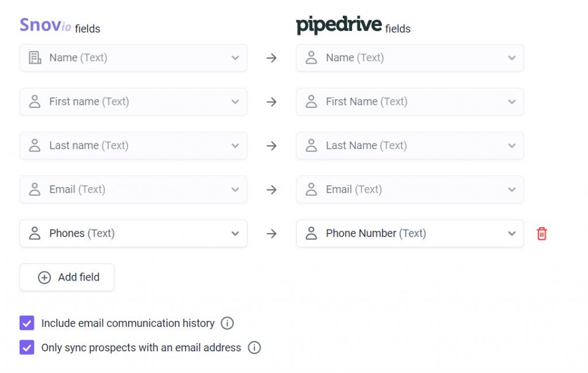This screenshot has height=373, width=588.
Task: Click the company icon beside Snov.io Name field
Action: pyautogui.click(x=34, y=57)
